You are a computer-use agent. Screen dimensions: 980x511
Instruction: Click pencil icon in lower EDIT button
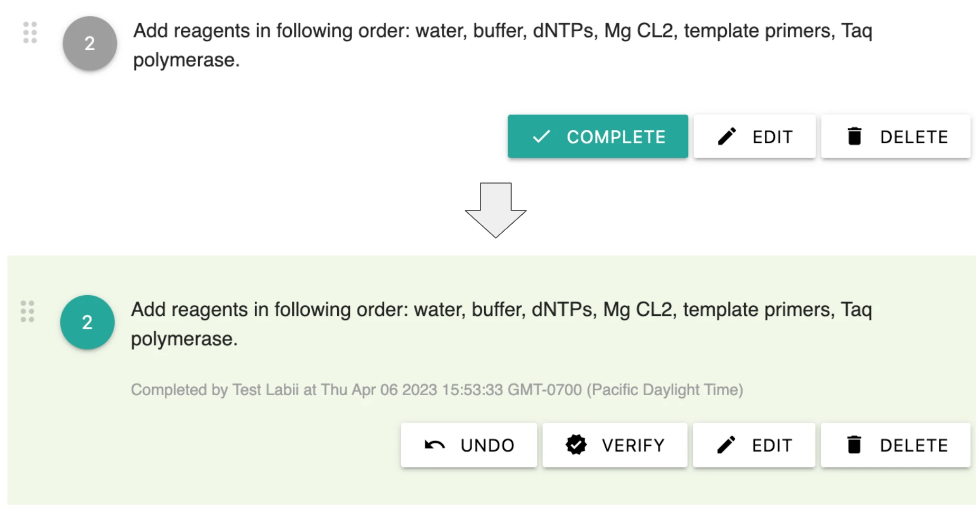point(726,445)
